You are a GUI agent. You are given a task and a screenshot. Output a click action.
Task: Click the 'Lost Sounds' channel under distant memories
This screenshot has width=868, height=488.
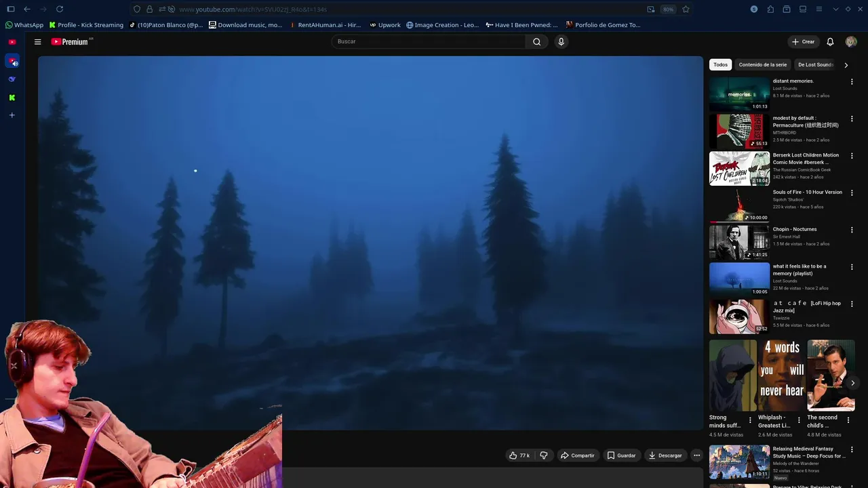click(x=785, y=89)
